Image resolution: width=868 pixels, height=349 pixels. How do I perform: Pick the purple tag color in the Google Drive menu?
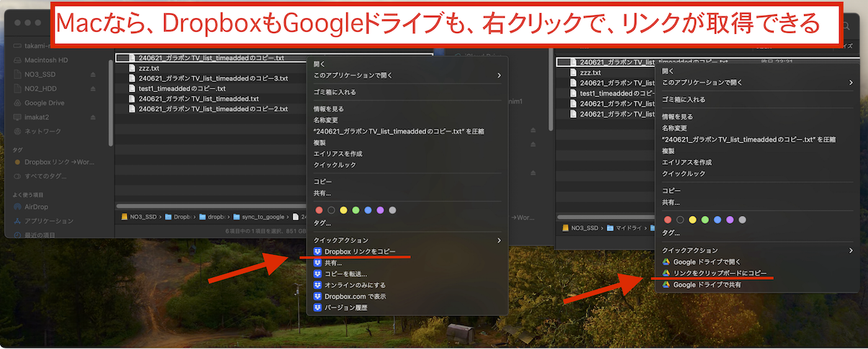point(729,219)
